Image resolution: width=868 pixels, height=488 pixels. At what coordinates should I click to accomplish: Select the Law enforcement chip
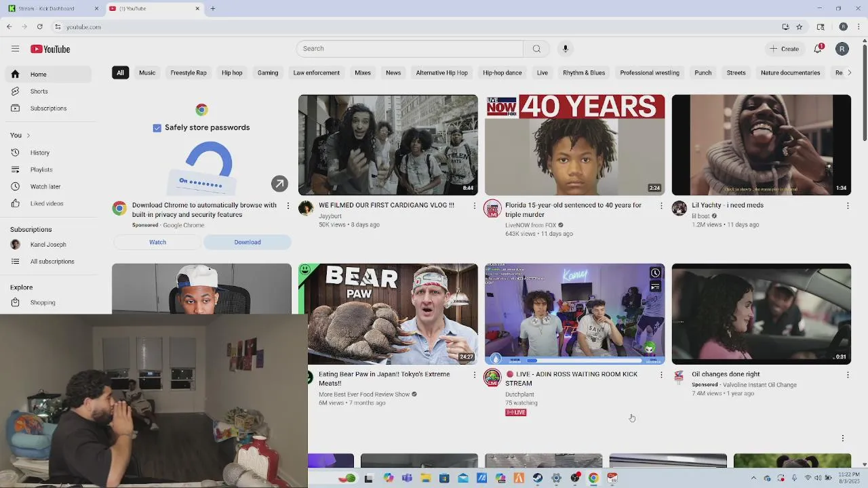point(316,73)
